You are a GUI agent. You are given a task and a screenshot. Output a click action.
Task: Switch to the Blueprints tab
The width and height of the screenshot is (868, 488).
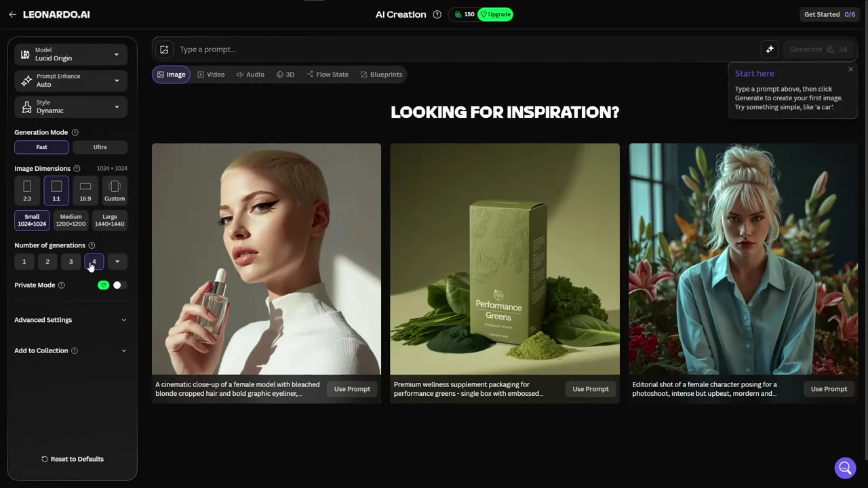point(381,75)
